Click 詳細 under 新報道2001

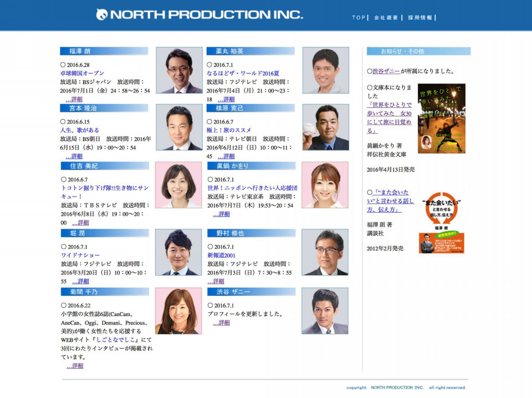pos(216,281)
